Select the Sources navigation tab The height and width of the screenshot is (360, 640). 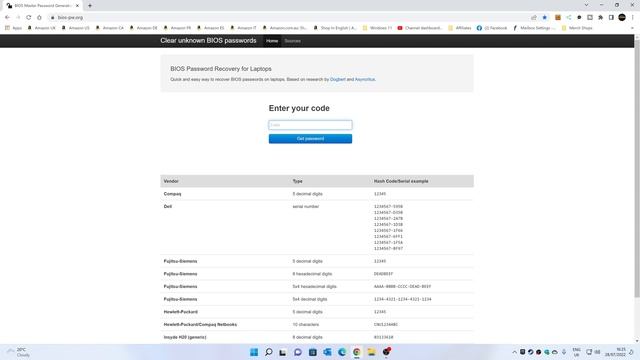click(x=292, y=41)
